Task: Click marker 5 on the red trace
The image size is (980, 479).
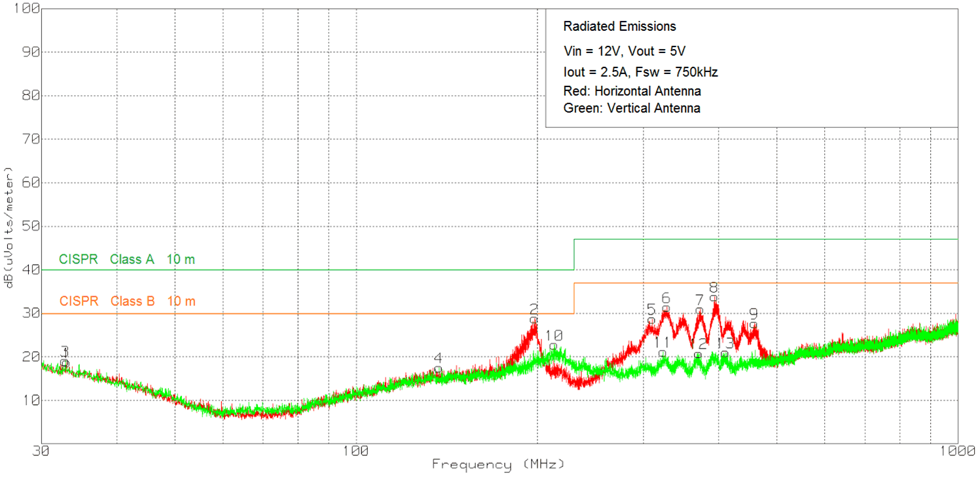Action: pos(651,320)
